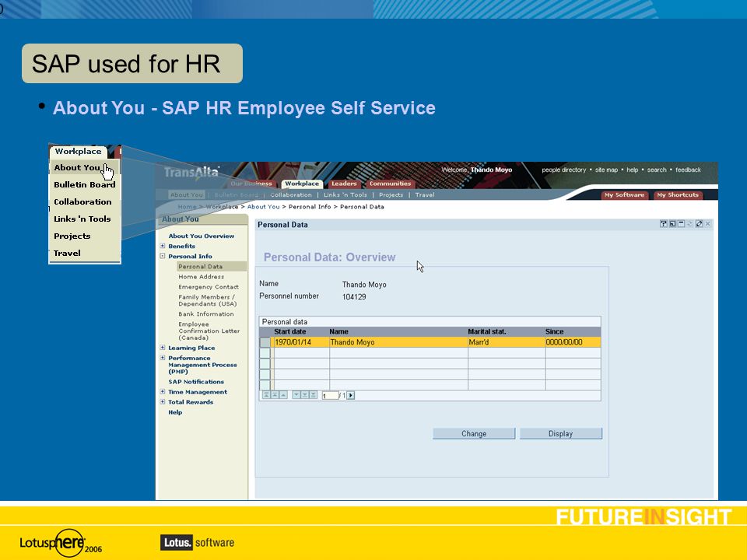Viewport: 747px width, 560px height.
Task: Click Help in the sidebar tree
Action: click(x=175, y=412)
